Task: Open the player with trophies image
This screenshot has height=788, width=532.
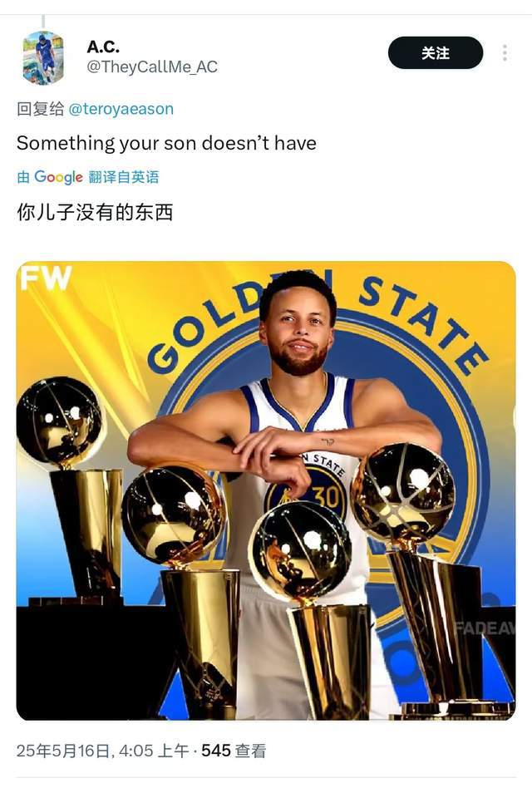Action: [266, 490]
